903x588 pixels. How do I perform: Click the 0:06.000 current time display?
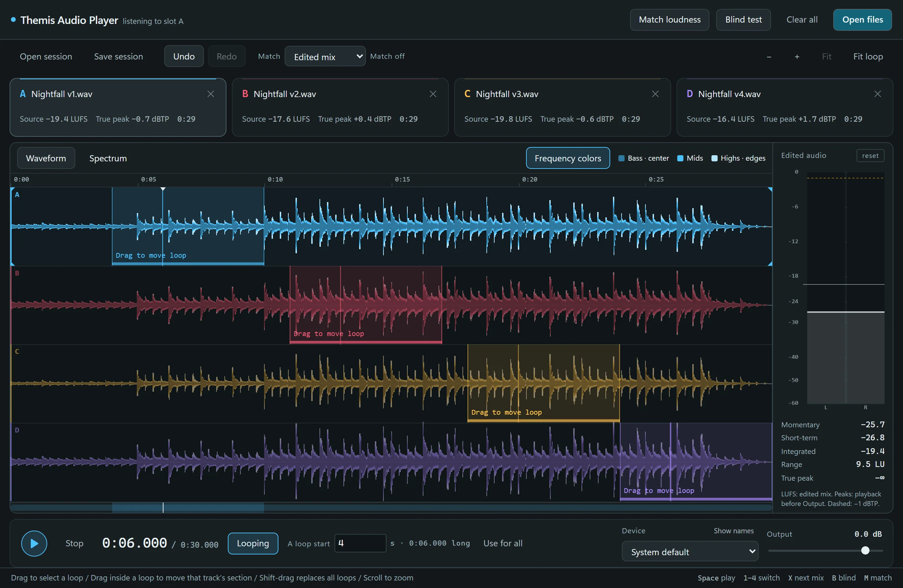[x=134, y=543]
